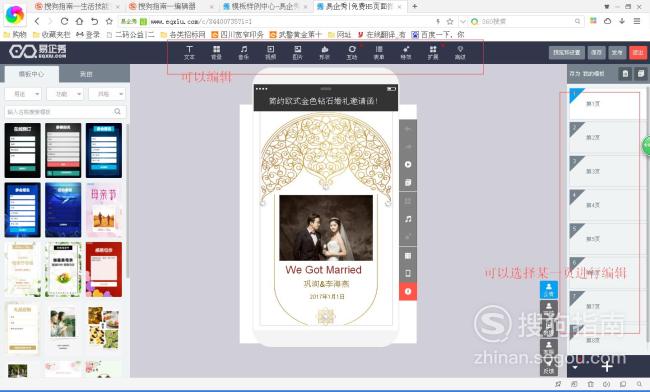Bookmark page with star icon
Screen dimensions: 650x392
(x=109, y=21)
